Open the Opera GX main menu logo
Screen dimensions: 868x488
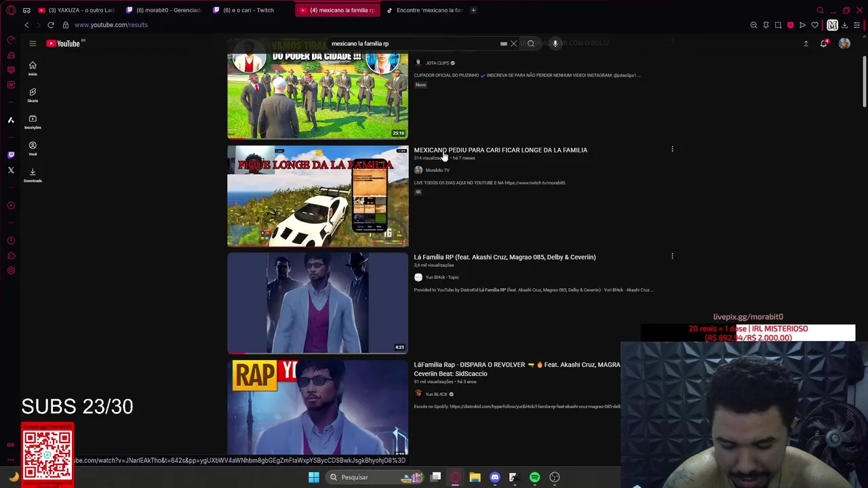point(11,10)
